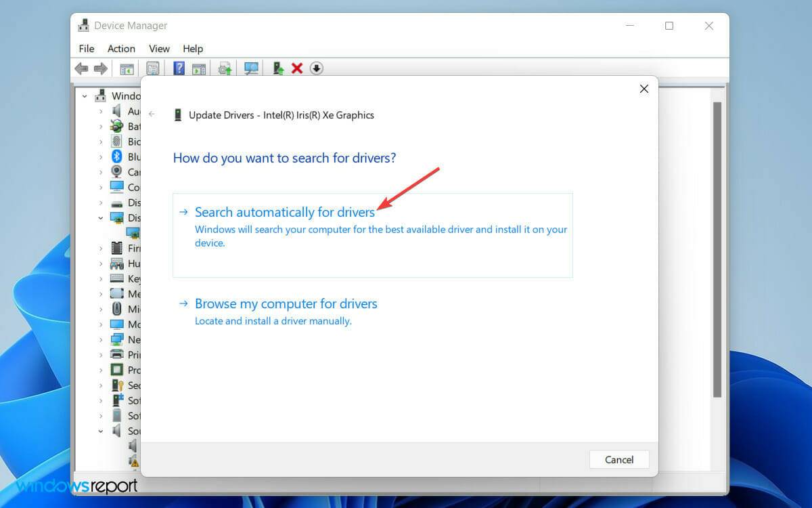This screenshot has width=812, height=508.
Task: Select the Bluetooth category icon in the tree
Action: click(115, 156)
